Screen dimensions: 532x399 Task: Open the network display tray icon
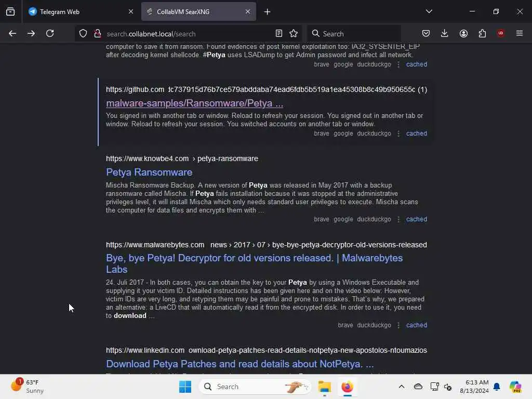tap(434, 387)
